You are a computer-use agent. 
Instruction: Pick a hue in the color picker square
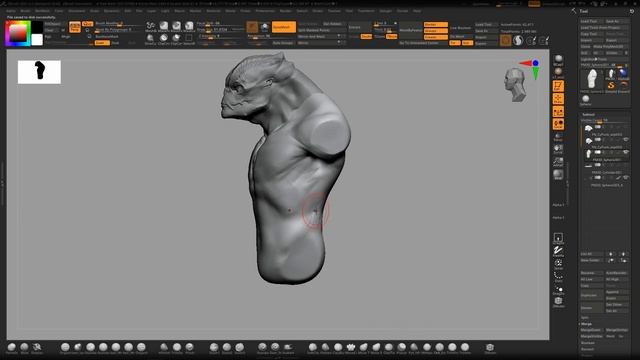point(18,33)
